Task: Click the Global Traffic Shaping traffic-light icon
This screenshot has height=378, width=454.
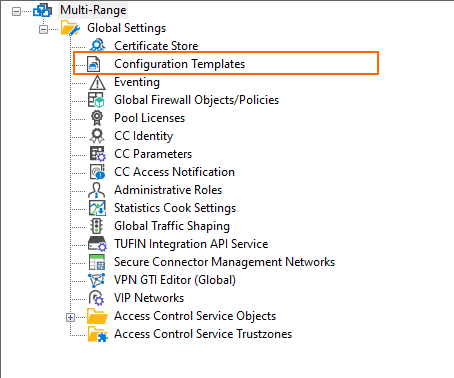Action: pos(97,226)
